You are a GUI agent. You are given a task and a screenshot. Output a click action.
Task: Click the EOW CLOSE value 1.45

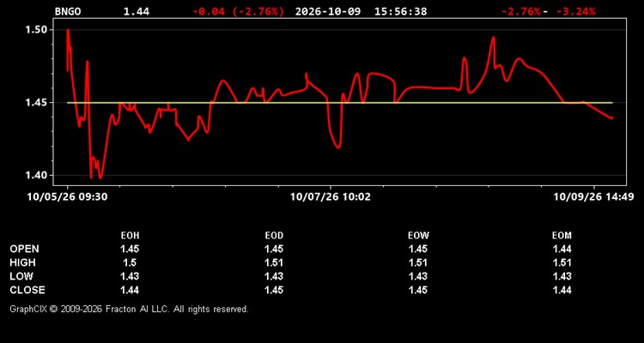point(418,290)
